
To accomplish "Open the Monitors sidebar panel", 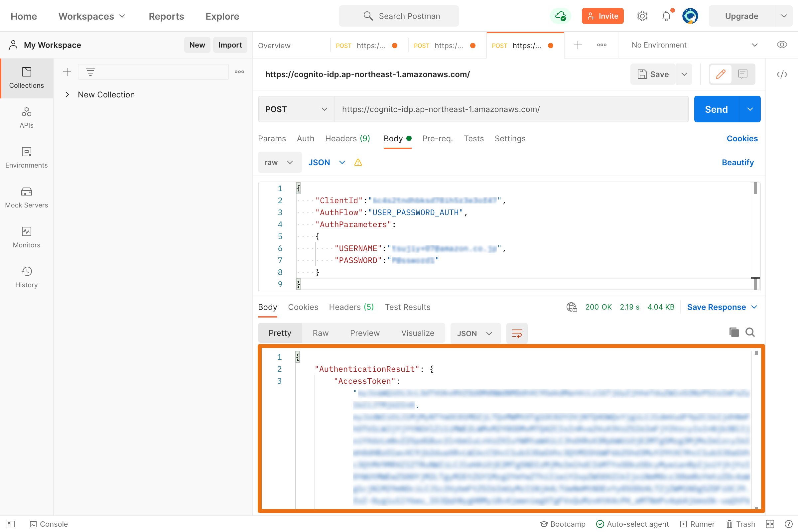I will coord(27,237).
